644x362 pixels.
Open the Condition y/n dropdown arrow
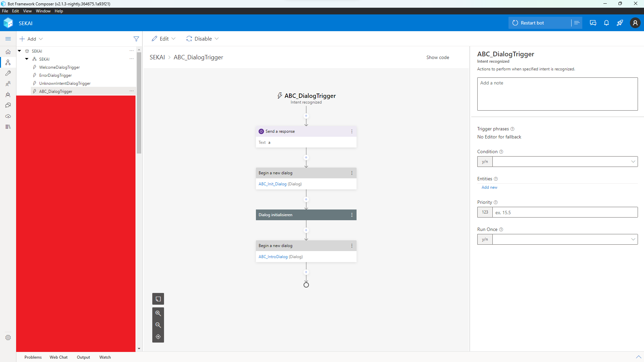633,162
